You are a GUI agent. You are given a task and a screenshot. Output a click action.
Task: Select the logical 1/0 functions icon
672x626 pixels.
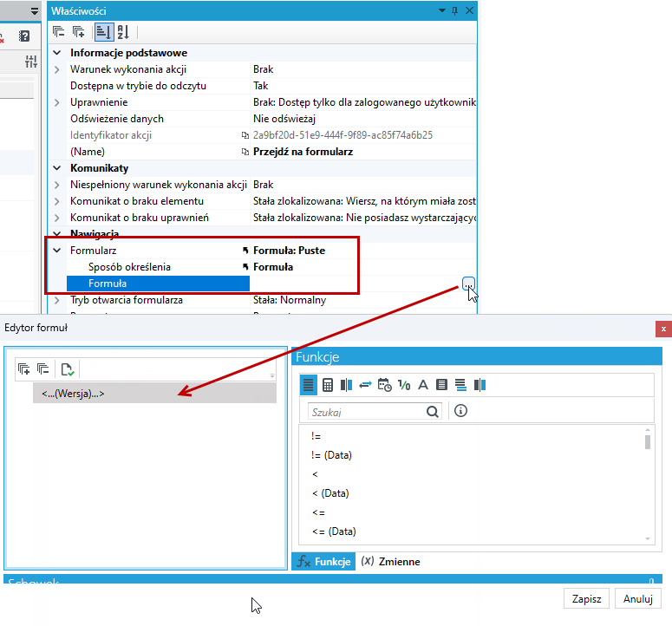[404, 385]
